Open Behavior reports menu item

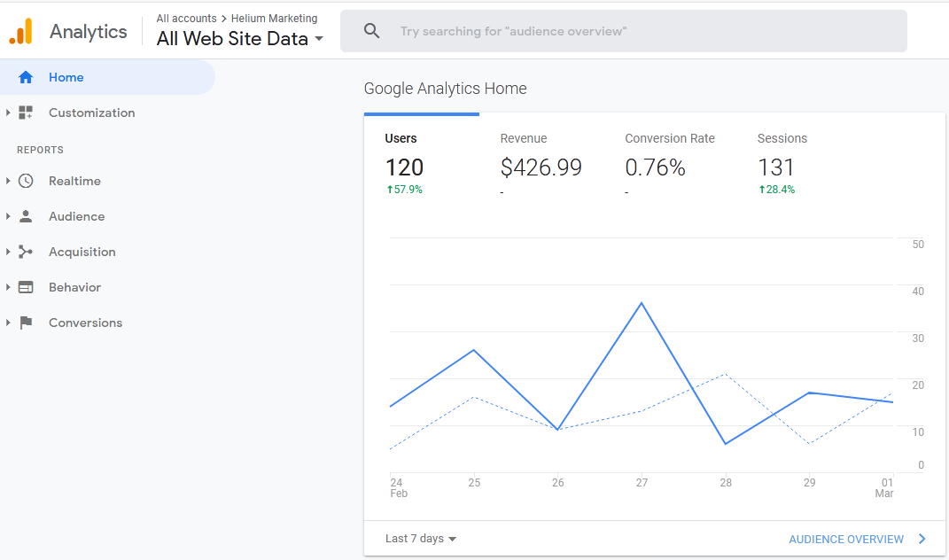coord(74,288)
